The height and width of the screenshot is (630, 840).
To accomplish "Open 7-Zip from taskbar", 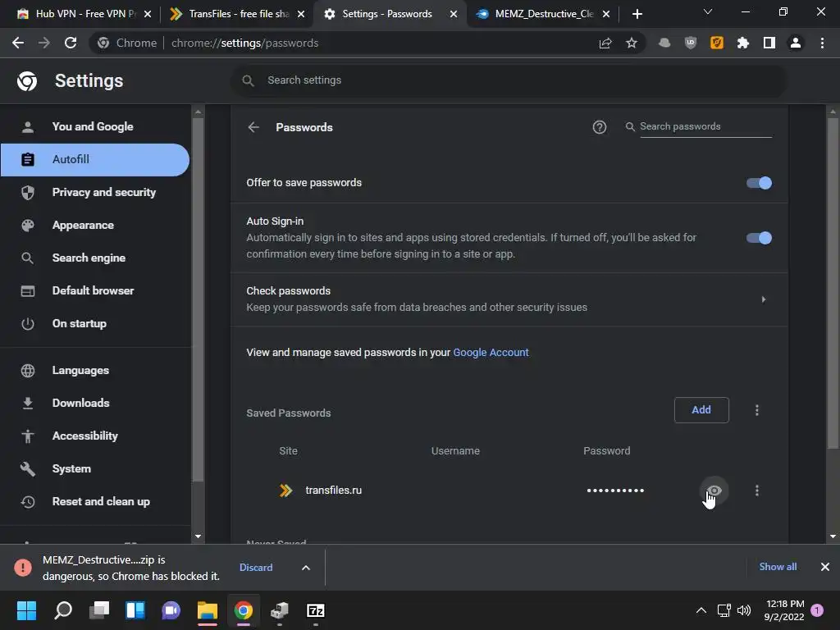I will click(x=316, y=610).
